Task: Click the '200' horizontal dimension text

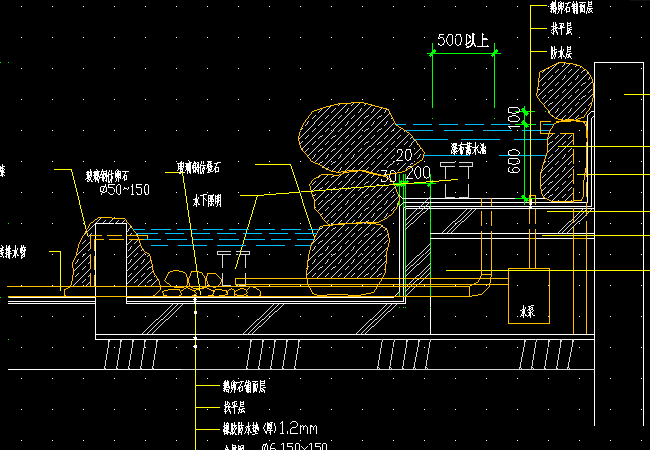Action: pos(420,172)
